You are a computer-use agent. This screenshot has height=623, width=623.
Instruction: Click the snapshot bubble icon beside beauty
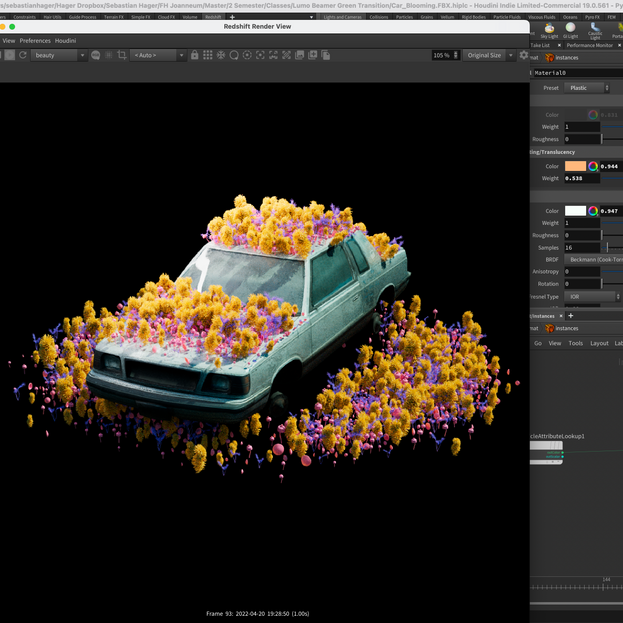[x=95, y=55]
